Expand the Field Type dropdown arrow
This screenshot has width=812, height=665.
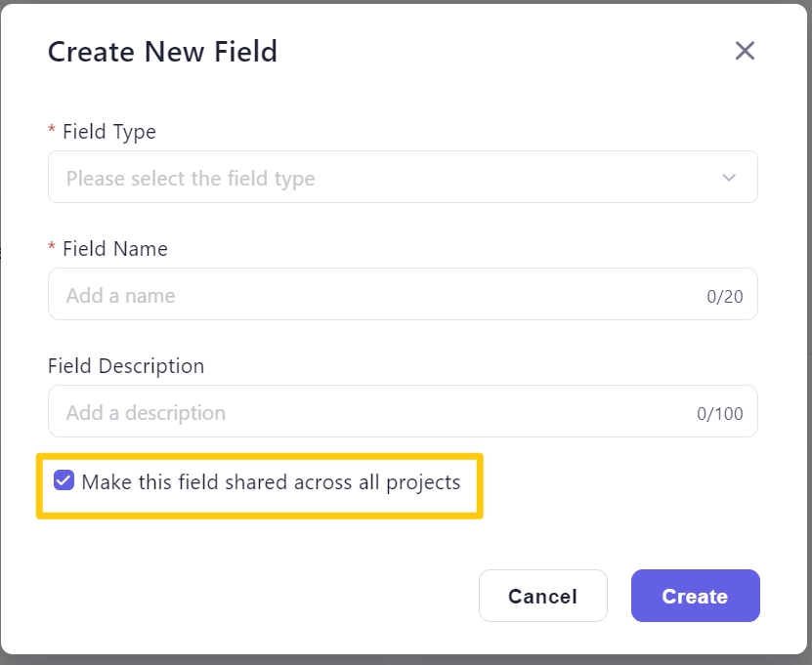point(729,178)
